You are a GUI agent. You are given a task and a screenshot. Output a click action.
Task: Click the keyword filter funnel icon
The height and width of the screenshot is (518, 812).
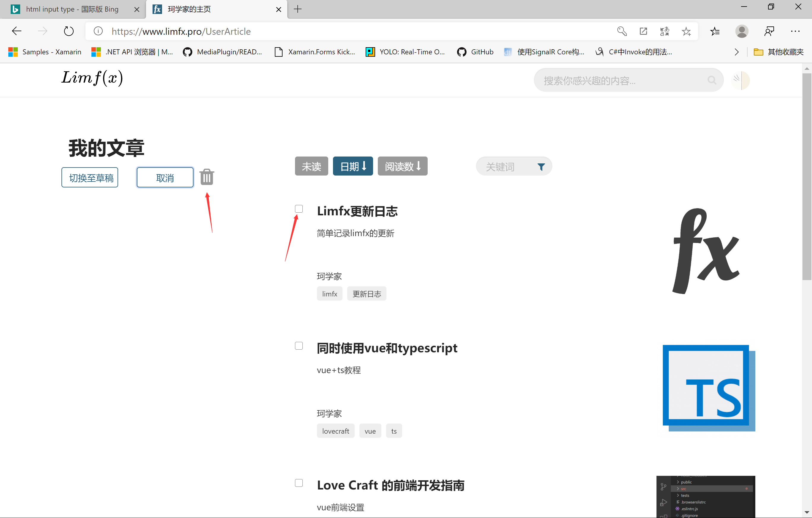541,167
